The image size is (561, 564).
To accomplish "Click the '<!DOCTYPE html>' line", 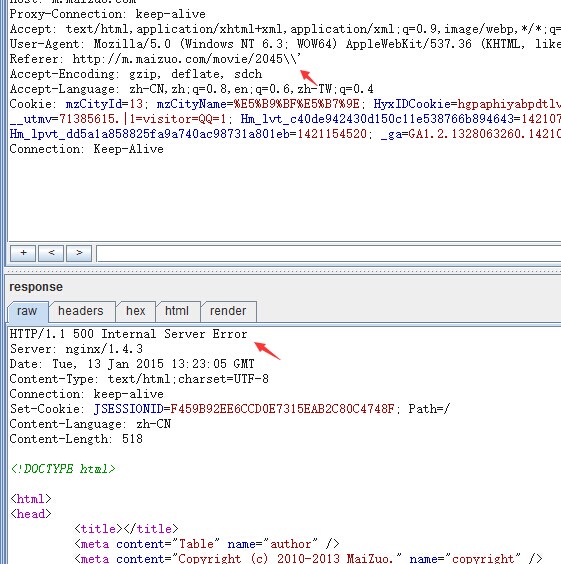I will coord(63,469).
